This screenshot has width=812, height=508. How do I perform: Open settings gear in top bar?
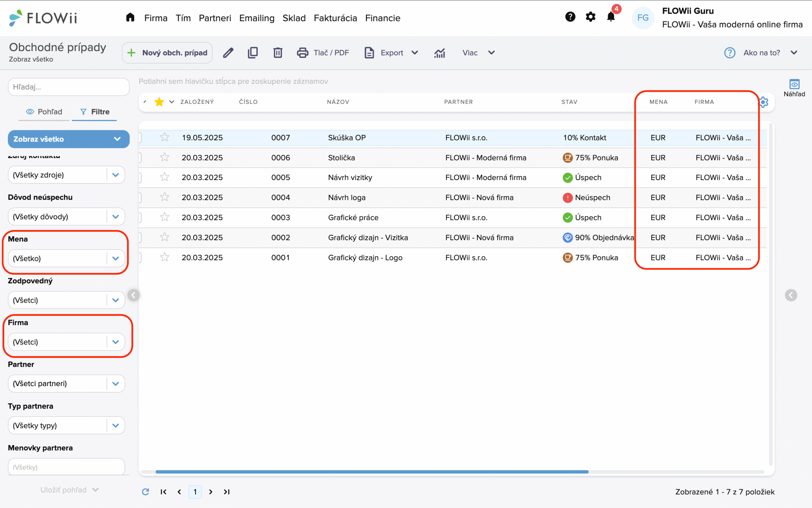[591, 17]
